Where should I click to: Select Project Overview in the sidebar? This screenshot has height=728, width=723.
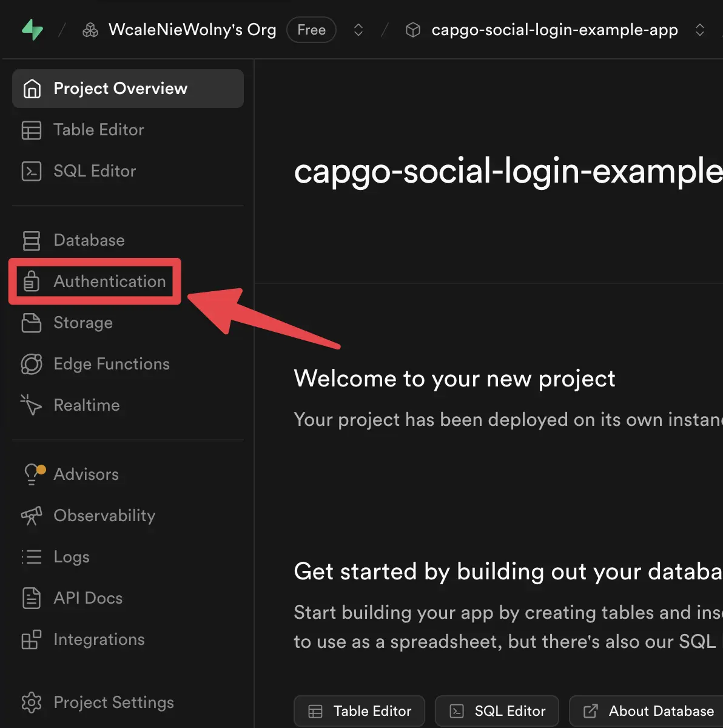[121, 89]
